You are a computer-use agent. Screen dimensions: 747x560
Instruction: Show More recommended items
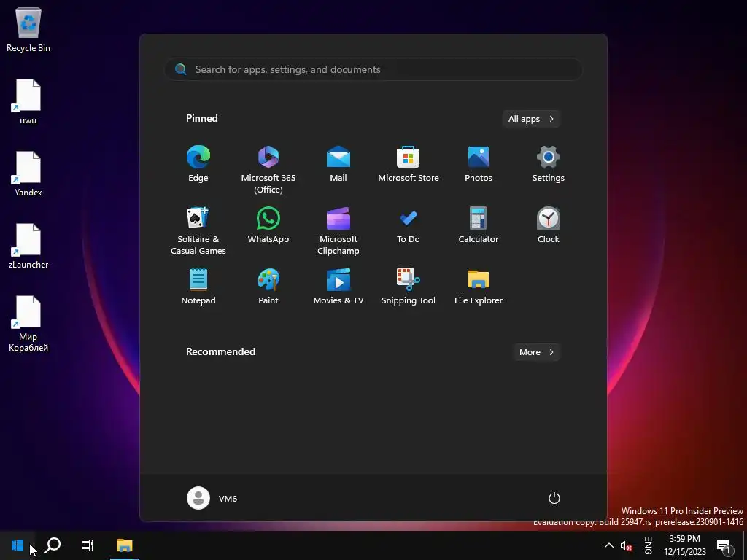click(x=536, y=352)
